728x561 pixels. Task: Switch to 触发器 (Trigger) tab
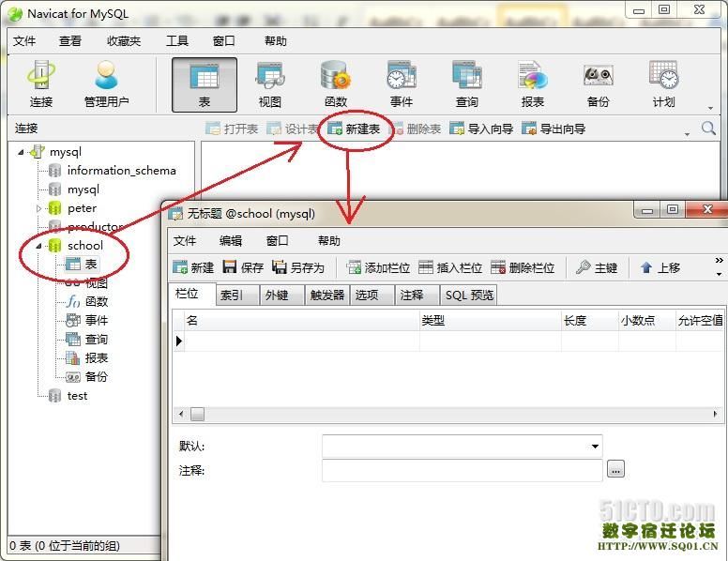click(326, 295)
